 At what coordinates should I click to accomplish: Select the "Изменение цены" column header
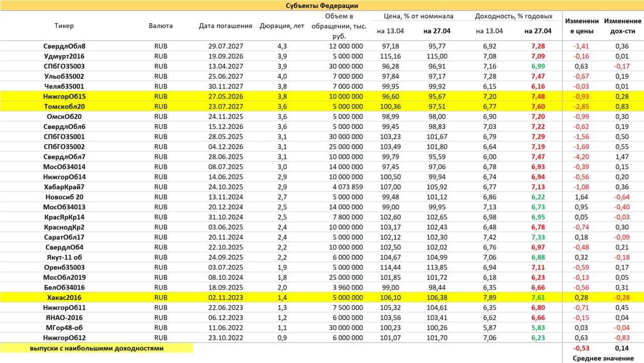582,26
